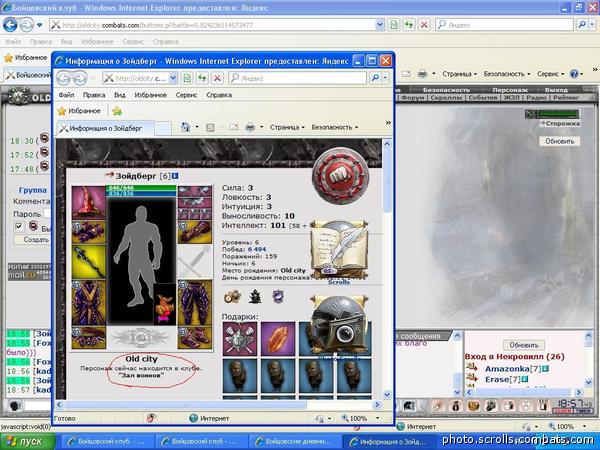Select the Информация о Зойдберг tab
This screenshot has height=450, width=600.
click(x=105, y=128)
